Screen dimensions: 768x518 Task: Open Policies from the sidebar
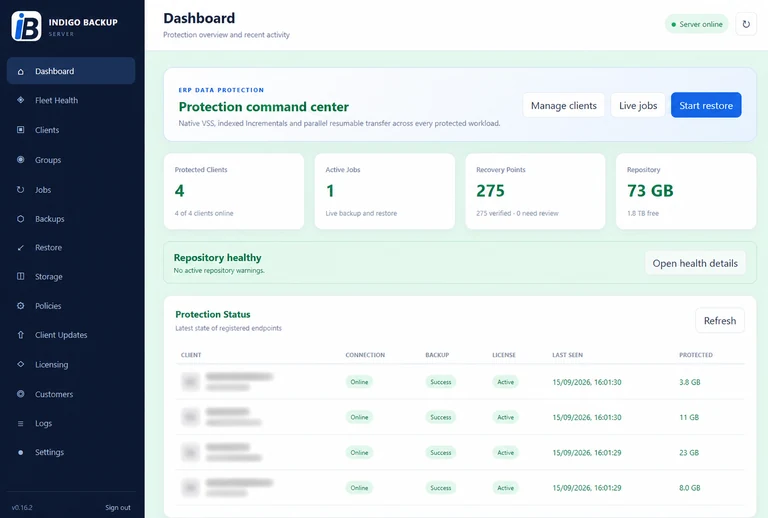point(71,306)
